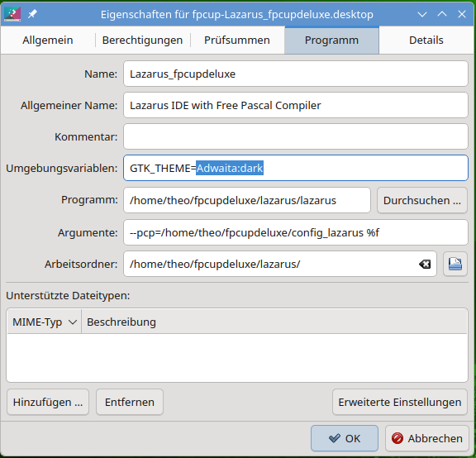Click the Hinzufügen button

pyautogui.click(x=48, y=402)
